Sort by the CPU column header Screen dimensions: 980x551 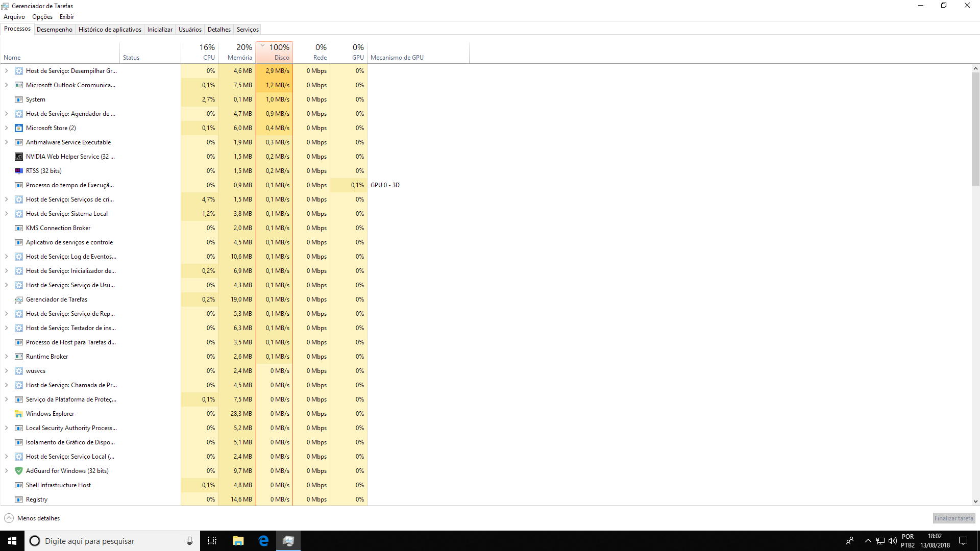point(200,53)
